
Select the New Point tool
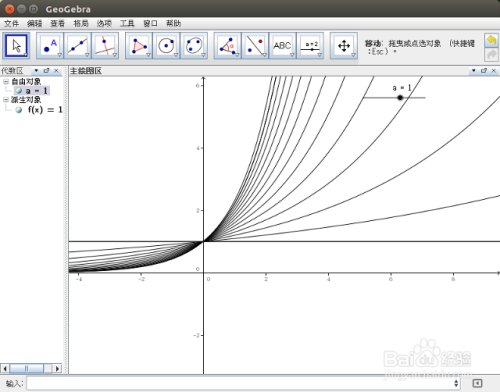pyautogui.click(x=50, y=46)
